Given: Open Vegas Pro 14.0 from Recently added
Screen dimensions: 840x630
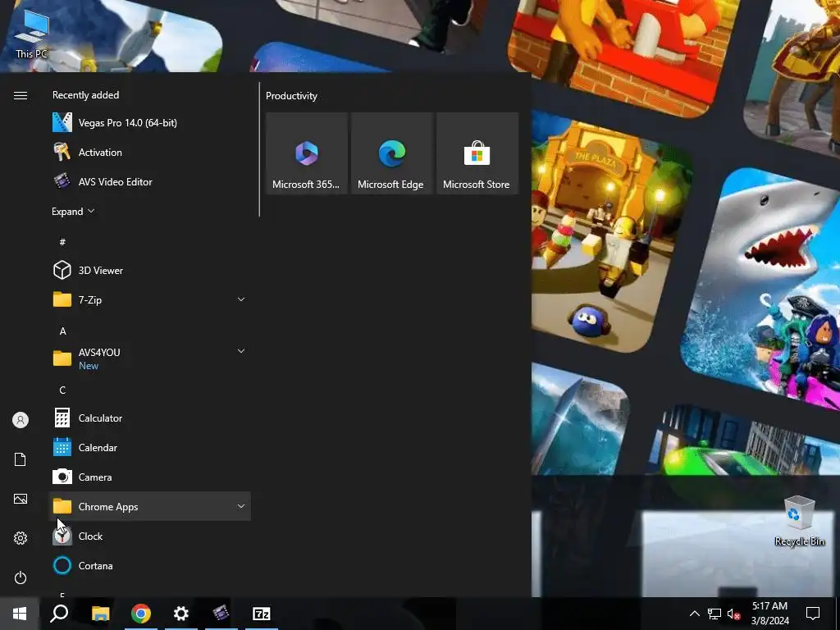Looking at the screenshot, I should [149, 123].
